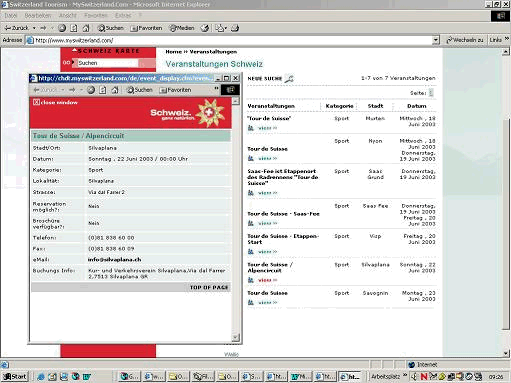The height and width of the screenshot is (383, 511).
Task: Click popup toolbar Home icon
Action: [115, 90]
